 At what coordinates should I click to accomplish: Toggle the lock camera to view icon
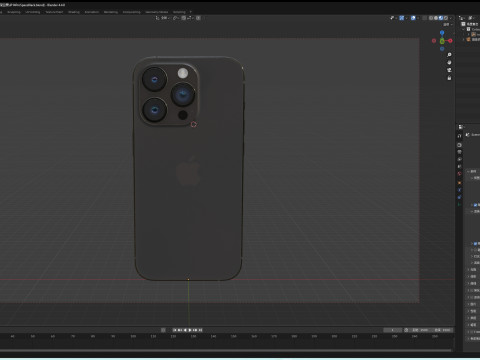click(x=449, y=78)
